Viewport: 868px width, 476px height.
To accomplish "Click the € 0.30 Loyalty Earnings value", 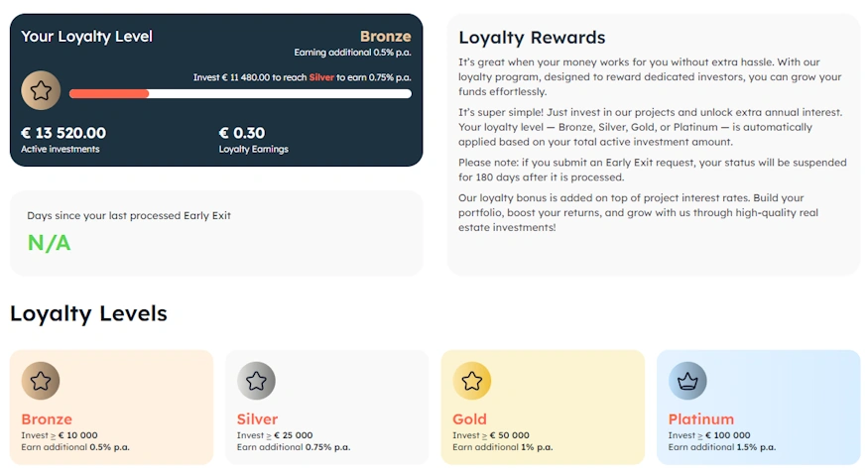I will pos(241,133).
